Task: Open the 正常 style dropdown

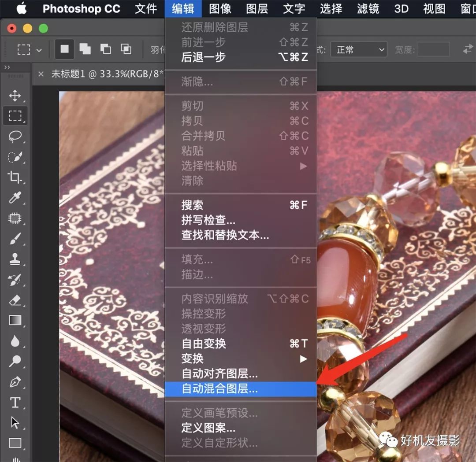Action: pyautogui.click(x=359, y=49)
